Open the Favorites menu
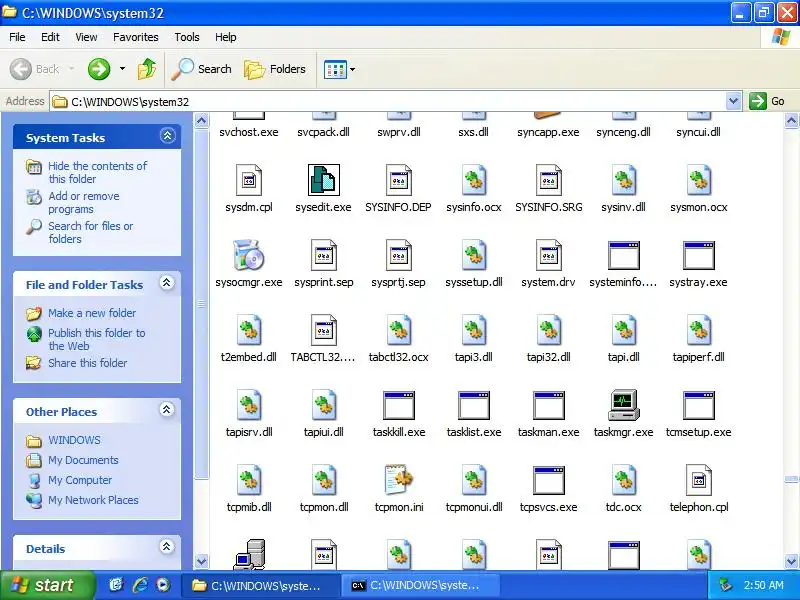The width and height of the screenshot is (800, 600). pos(136,37)
